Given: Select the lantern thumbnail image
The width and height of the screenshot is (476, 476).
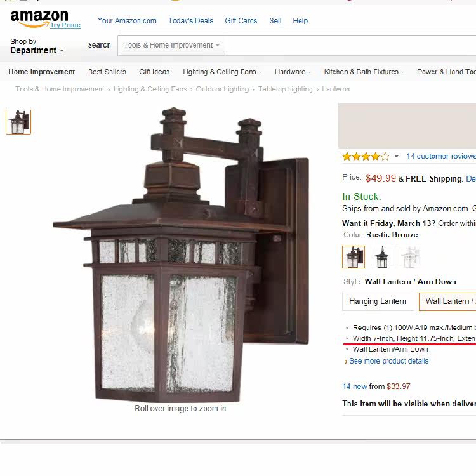Looking at the screenshot, I should [18, 122].
